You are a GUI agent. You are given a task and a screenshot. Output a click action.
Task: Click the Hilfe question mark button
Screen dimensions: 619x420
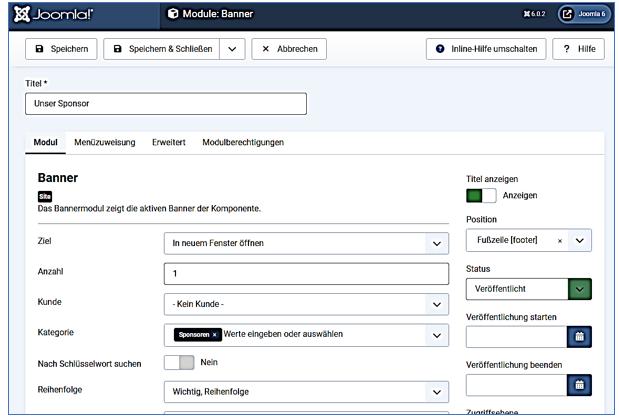(x=577, y=49)
